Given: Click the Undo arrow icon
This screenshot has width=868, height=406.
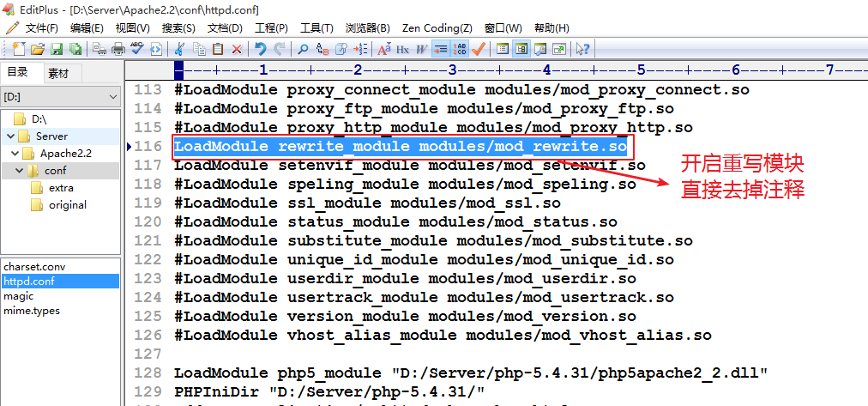Looking at the screenshot, I should [260, 49].
